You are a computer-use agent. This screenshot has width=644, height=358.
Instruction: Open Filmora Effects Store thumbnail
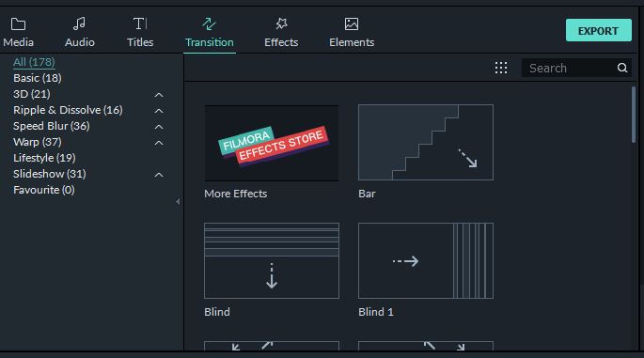(272, 143)
